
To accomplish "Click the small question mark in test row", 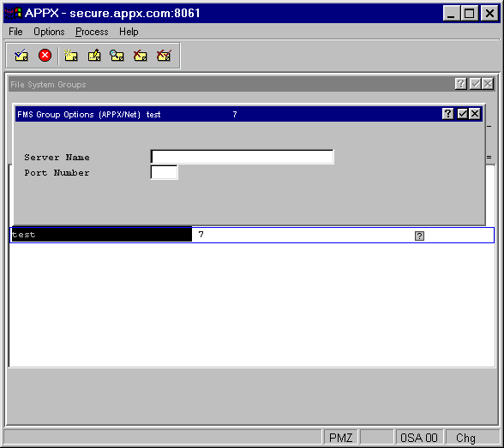I will [419, 236].
